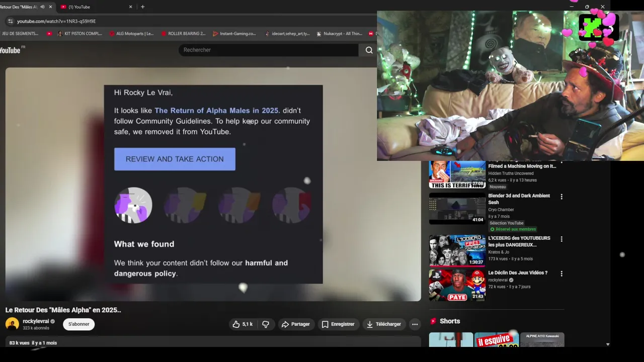Click the site information icon in address bar
This screenshot has height=362, width=644.
coord(10,21)
